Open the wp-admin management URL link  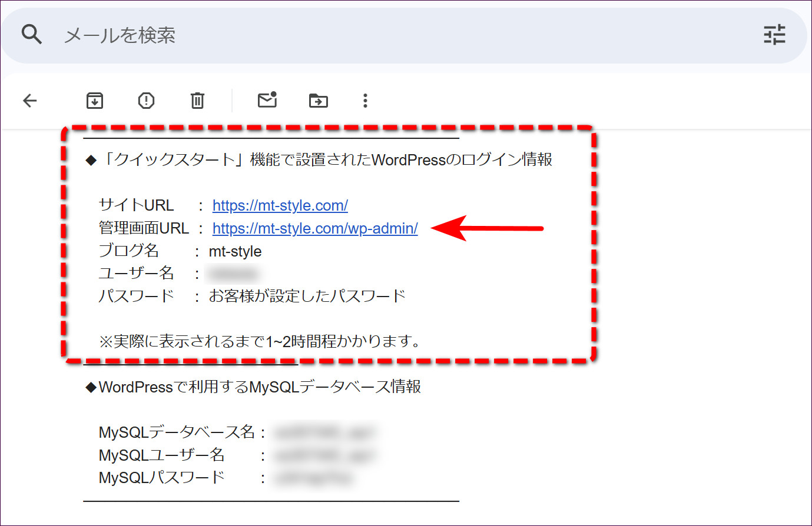pos(315,228)
